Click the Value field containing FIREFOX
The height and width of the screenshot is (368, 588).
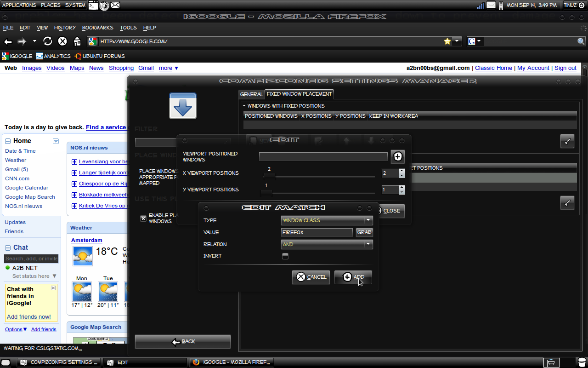pyautogui.click(x=317, y=232)
